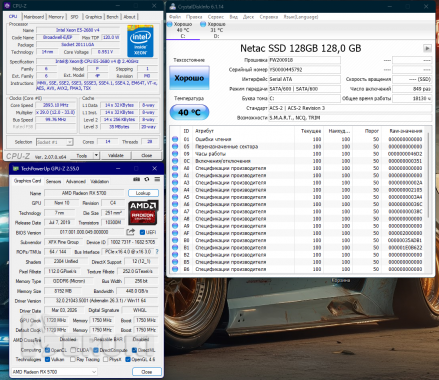
Task: Select the Netac SSD 128GB 128,0 GB title text
Action: coord(300,48)
